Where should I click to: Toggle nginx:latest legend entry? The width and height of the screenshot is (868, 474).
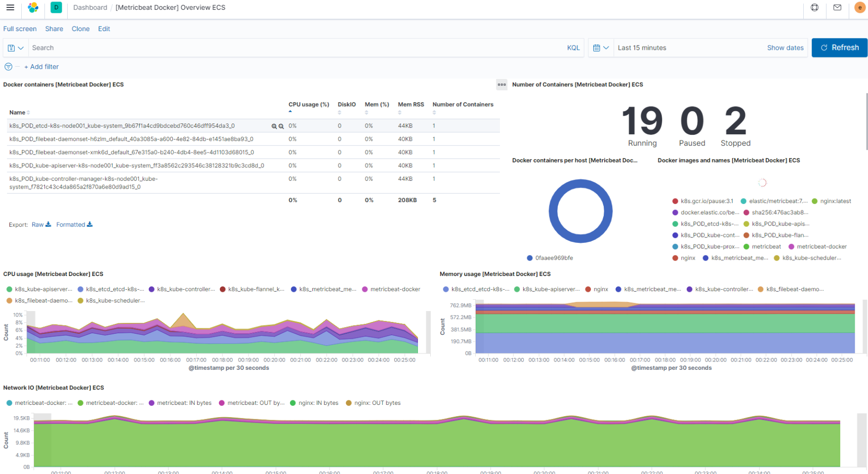coord(831,201)
